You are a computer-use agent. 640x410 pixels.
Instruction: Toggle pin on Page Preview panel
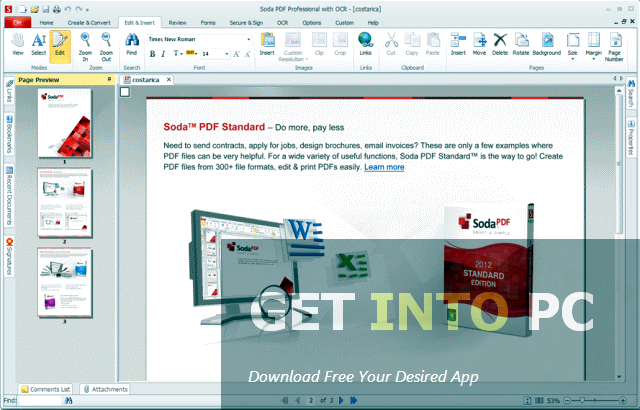(109, 80)
